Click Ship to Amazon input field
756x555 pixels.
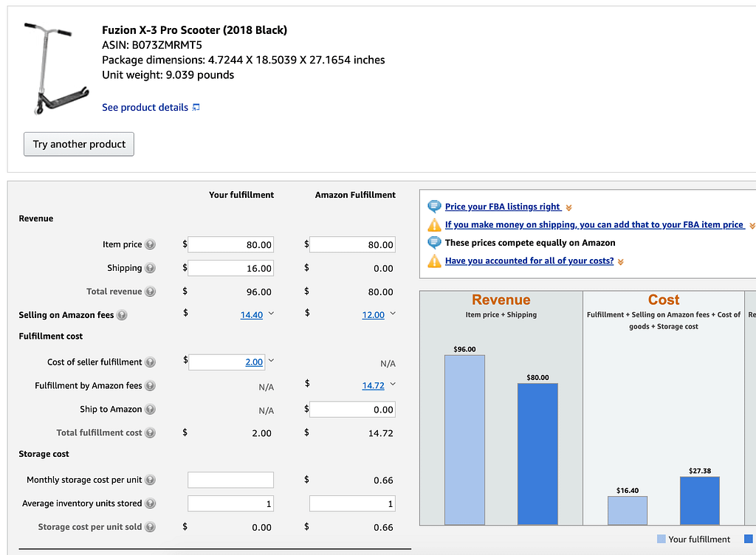352,410
